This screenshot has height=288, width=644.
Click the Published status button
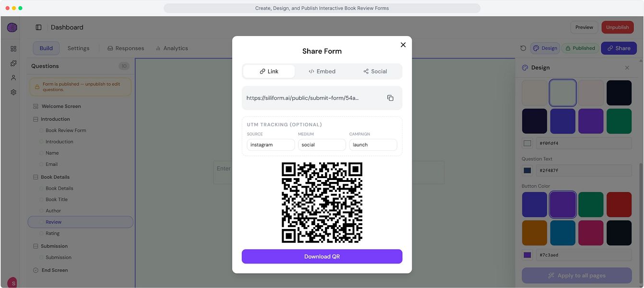(x=580, y=48)
